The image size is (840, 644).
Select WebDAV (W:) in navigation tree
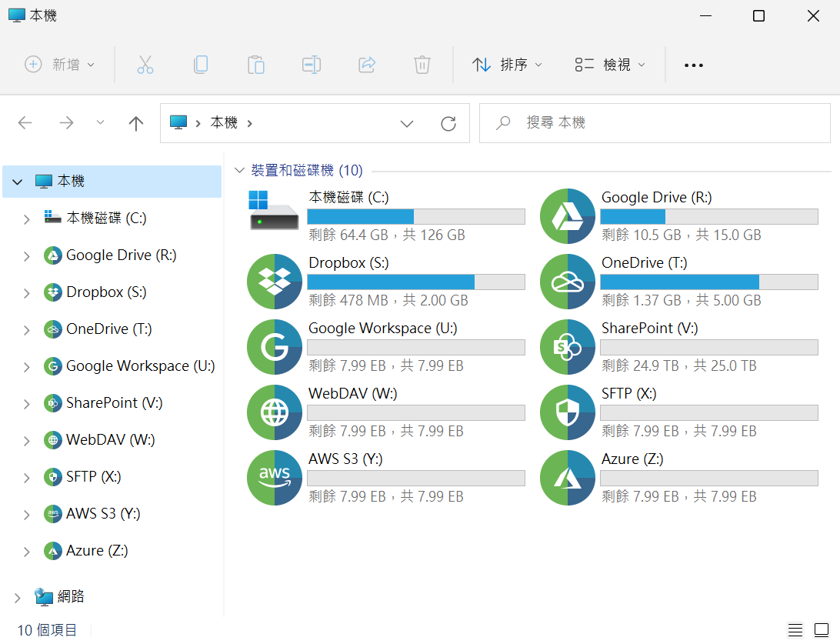coord(100,440)
